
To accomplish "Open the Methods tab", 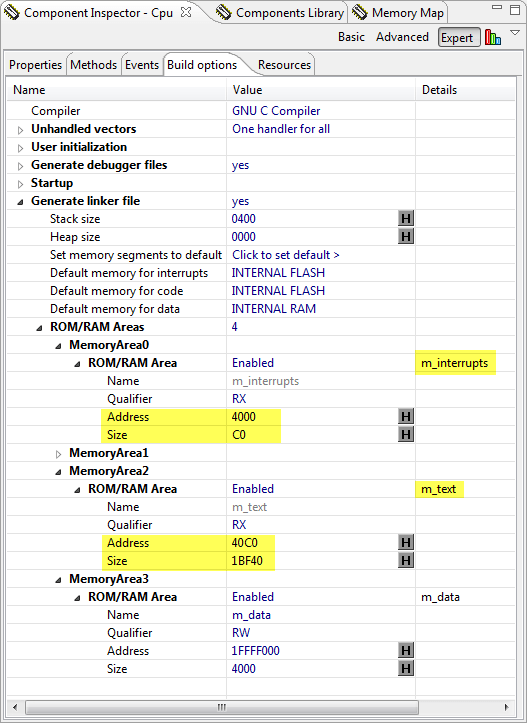I will 94,65.
